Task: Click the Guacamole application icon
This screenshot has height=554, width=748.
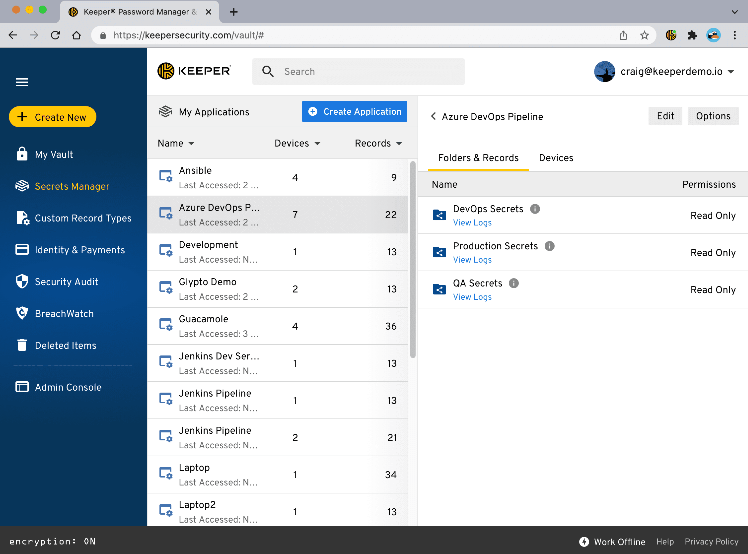Action: pyautogui.click(x=166, y=324)
